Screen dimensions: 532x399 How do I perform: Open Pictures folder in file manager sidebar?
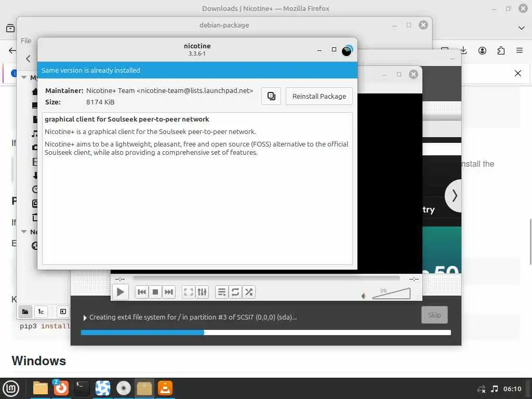pos(35,147)
